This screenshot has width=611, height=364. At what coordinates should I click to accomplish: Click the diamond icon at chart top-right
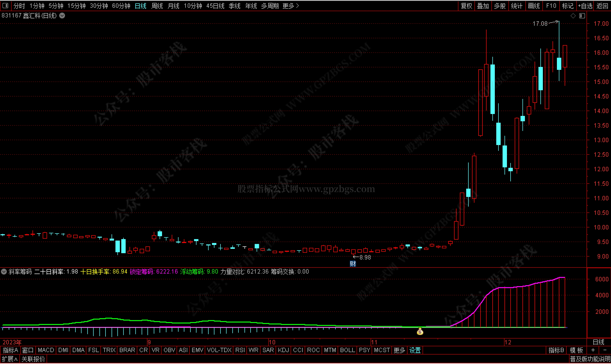pos(573,16)
